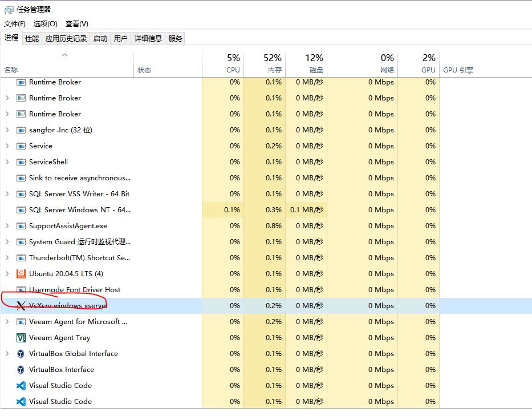Click the Sink to receive asynchronous icon
Viewport: 532px width, 416px height.
(21, 178)
